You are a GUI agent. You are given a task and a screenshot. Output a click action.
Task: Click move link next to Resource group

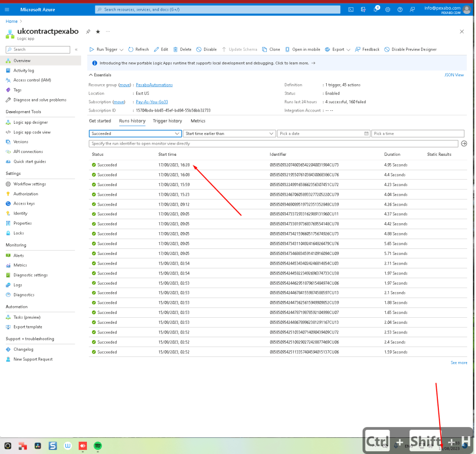click(125, 85)
